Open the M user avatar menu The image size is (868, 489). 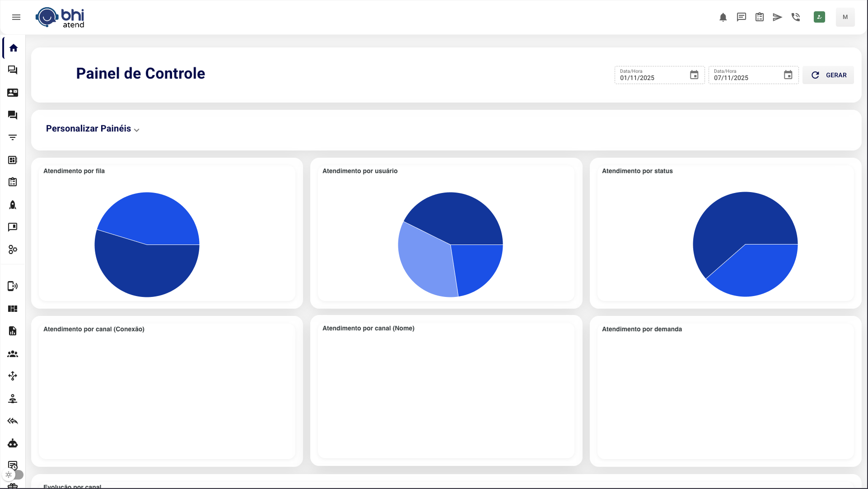[x=845, y=17]
